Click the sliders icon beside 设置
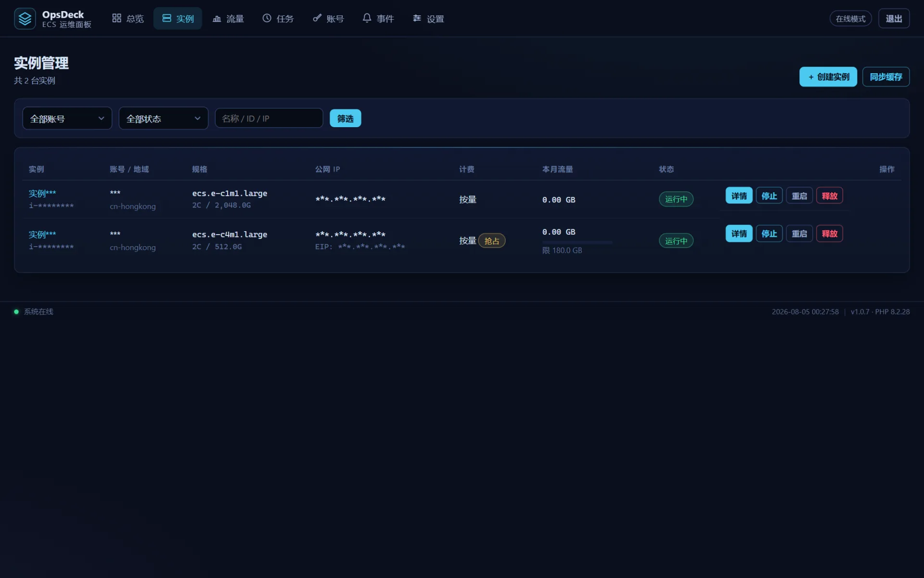 [417, 18]
